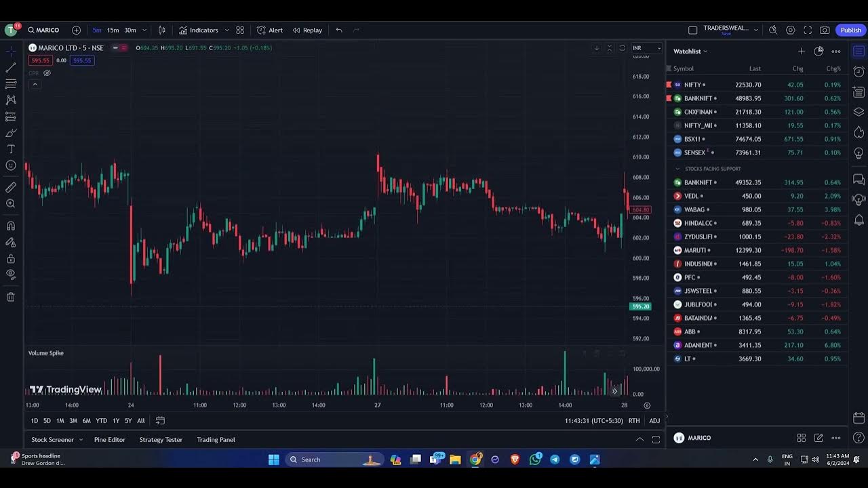
Task: Activate the zoom-in tool
Action: coord(11,203)
